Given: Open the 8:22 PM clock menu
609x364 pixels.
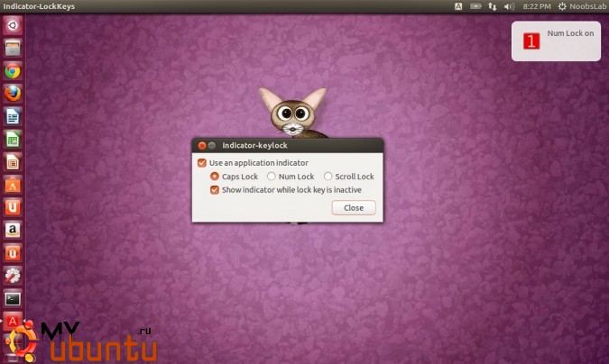Looking at the screenshot, I should pos(537,6).
